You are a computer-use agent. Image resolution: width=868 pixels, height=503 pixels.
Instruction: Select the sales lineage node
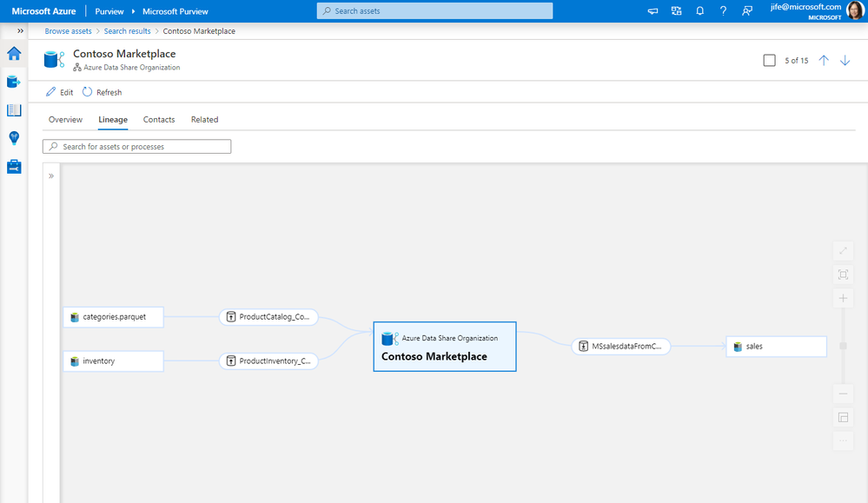(x=776, y=347)
